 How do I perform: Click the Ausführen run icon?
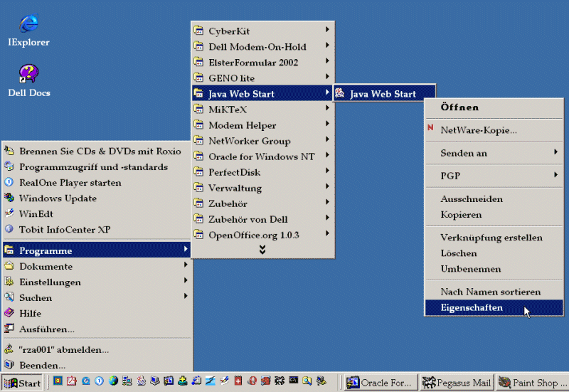[x=9, y=329]
